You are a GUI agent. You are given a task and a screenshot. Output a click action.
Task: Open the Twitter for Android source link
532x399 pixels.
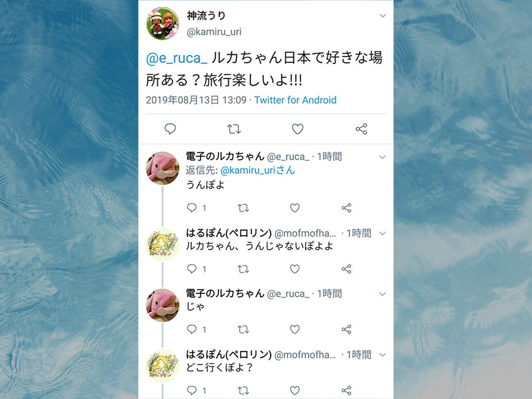pos(295,100)
